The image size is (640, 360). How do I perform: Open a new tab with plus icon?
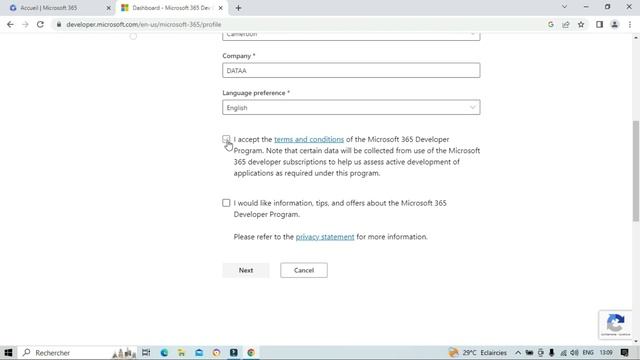point(238,8)
